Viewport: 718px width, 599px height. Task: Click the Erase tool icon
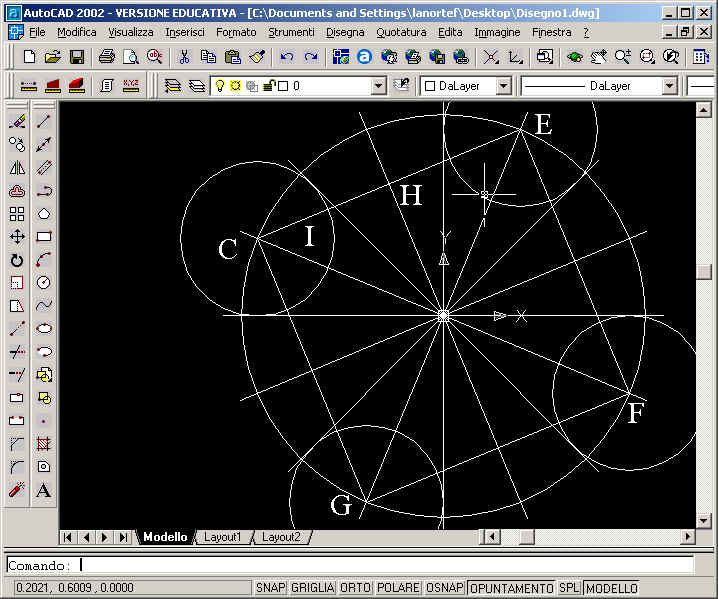tap(17, 121)
